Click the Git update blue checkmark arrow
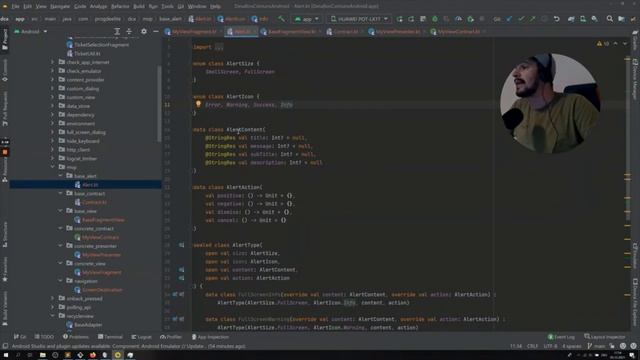The height and width of the screenshot is (360, 640). 509,19
